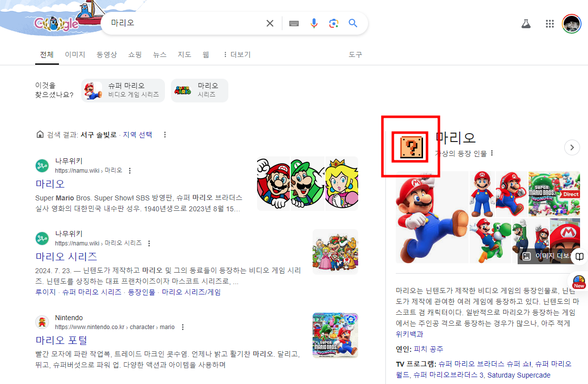Open Google Lens image search
The height and width of the screenshot is (384, 588).
tap(333, 23)
